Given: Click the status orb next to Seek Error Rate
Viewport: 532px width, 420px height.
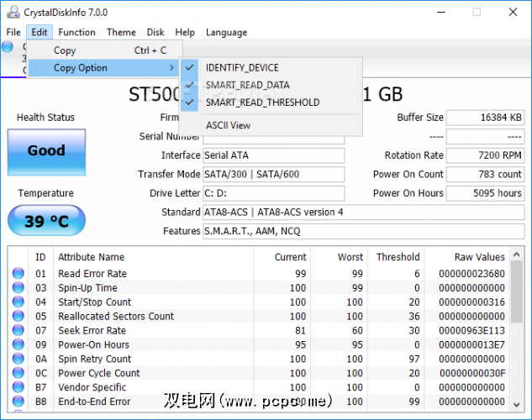Looking at the screenshot, I should click(x=18, y=331).
